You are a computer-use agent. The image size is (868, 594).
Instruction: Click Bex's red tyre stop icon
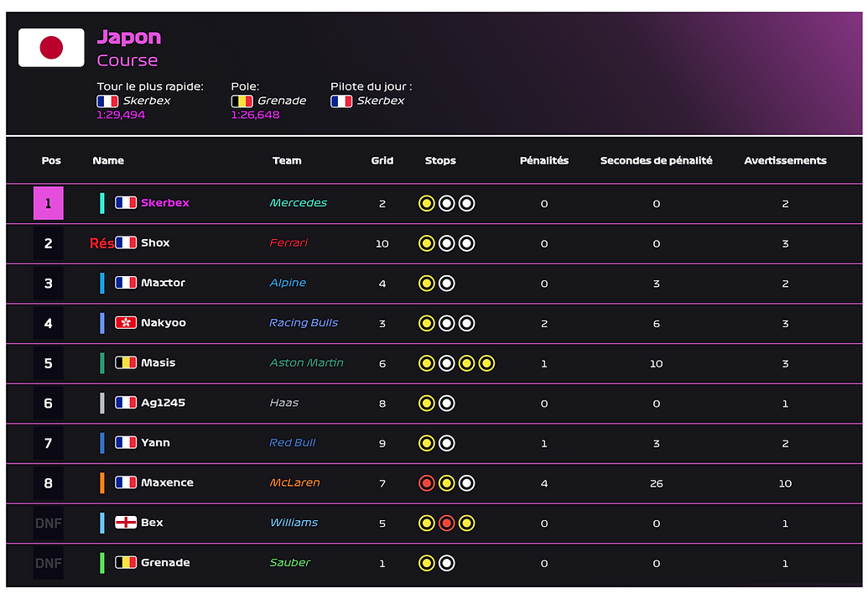(447, 524)
